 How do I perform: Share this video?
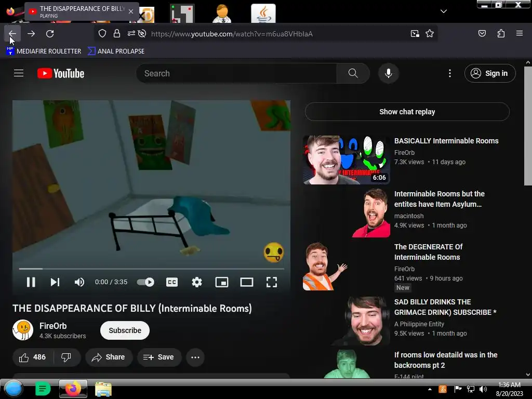coord(109,357)
